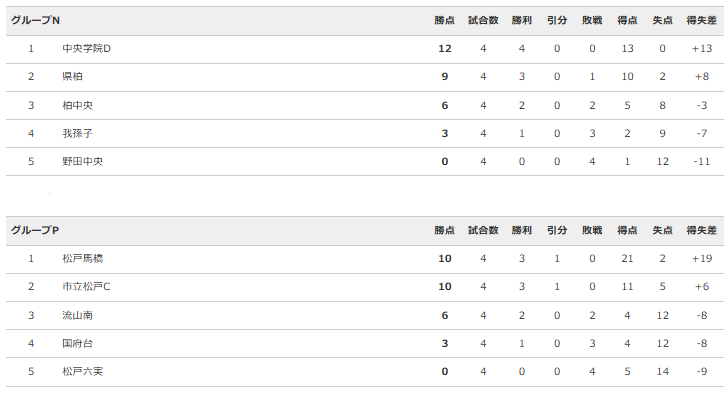Screen dimensions: 727x394
Task: Select the +19 goal difference cell
Action: click(702, 259)
